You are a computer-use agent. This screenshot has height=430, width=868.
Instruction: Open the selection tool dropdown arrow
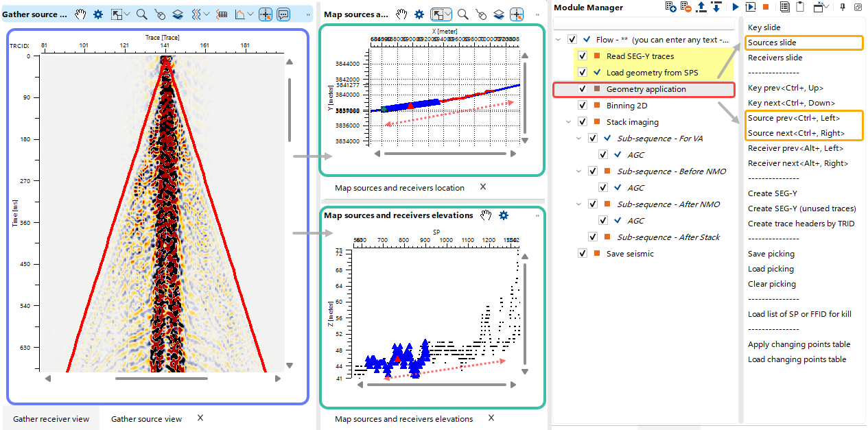pyautogui.click(x=128, y=14)
